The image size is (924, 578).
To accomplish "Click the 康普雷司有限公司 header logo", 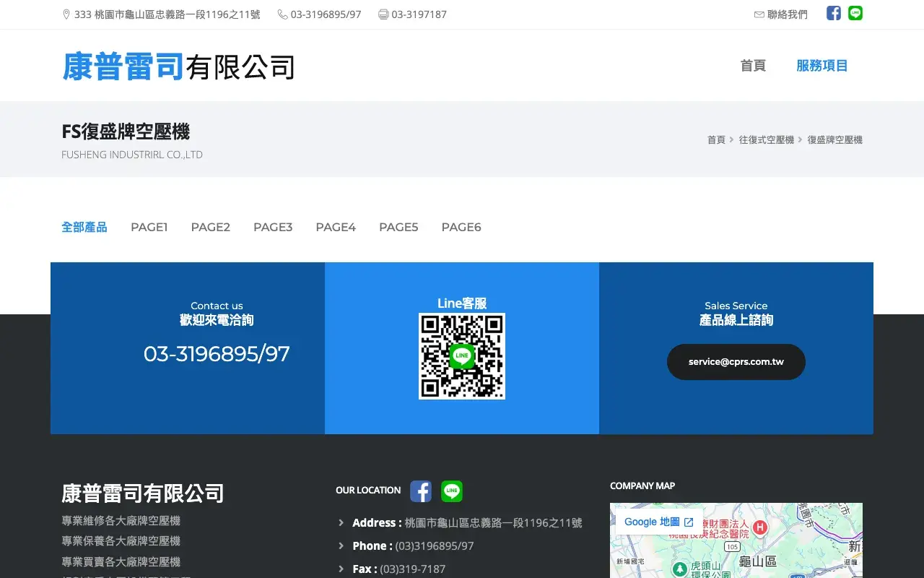I will pyautogui.click(x=178, y=66).
